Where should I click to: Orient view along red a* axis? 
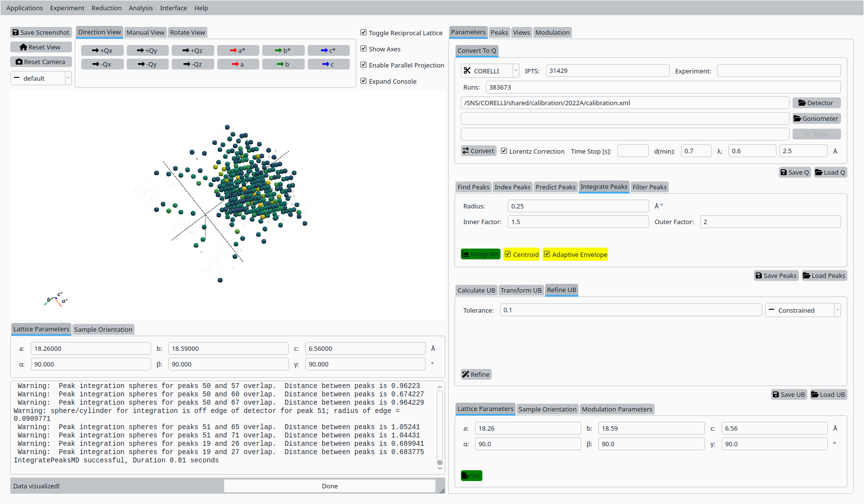point(238,50)
